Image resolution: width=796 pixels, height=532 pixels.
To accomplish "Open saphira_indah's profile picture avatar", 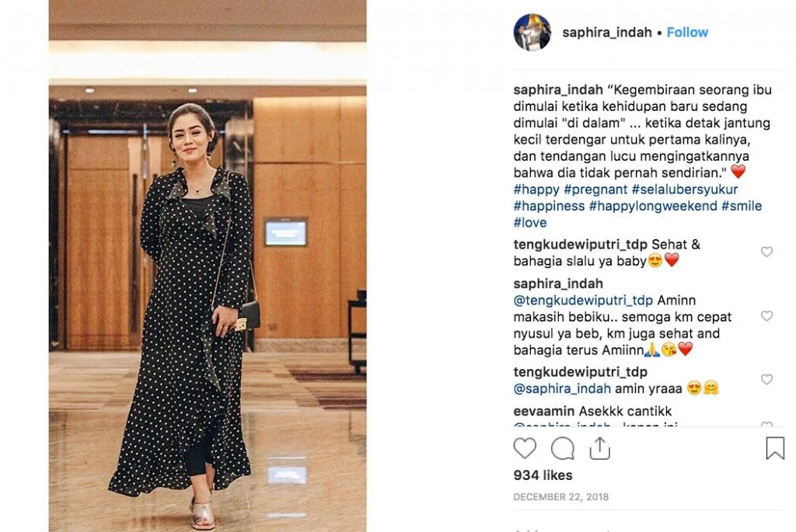I will pyautogui.click(x=532, y=33).
